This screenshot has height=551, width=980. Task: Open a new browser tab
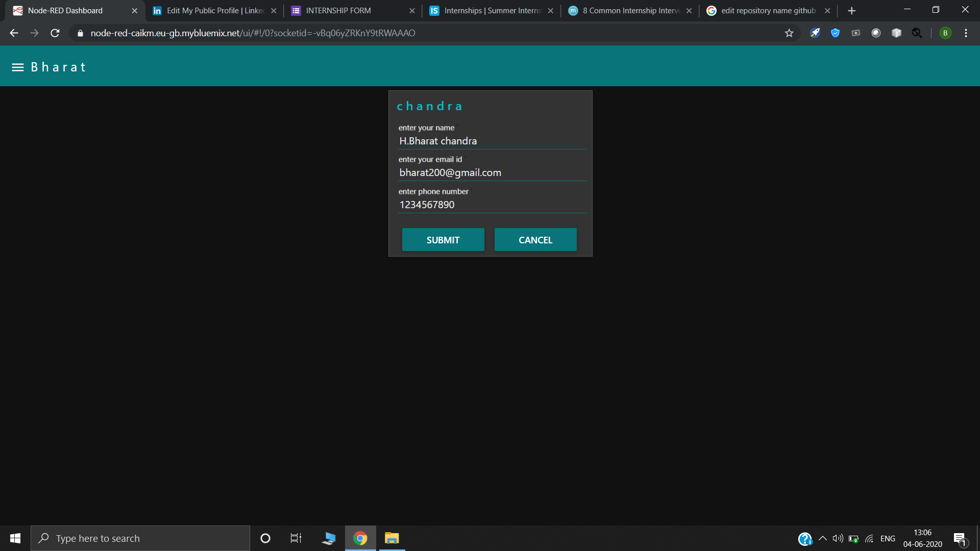(851, 11)
